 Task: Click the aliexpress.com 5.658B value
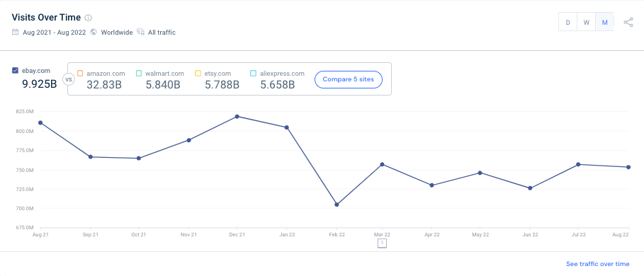(277, 85)
